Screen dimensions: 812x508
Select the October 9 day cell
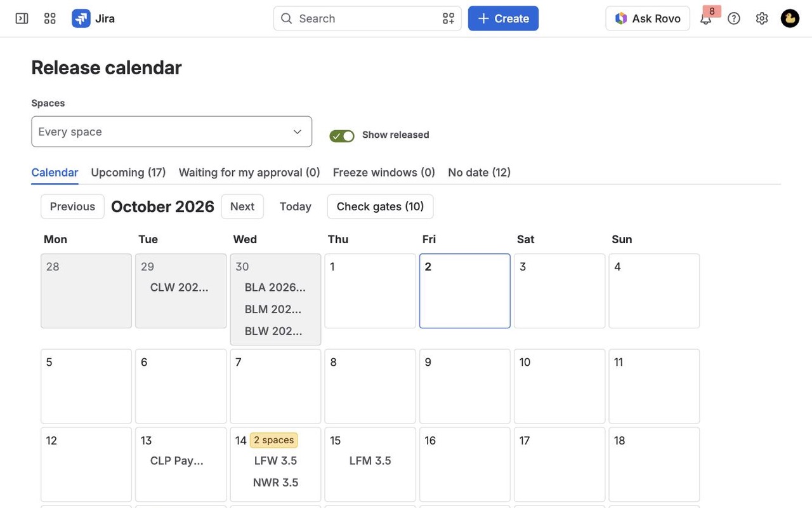pos(464,386)
